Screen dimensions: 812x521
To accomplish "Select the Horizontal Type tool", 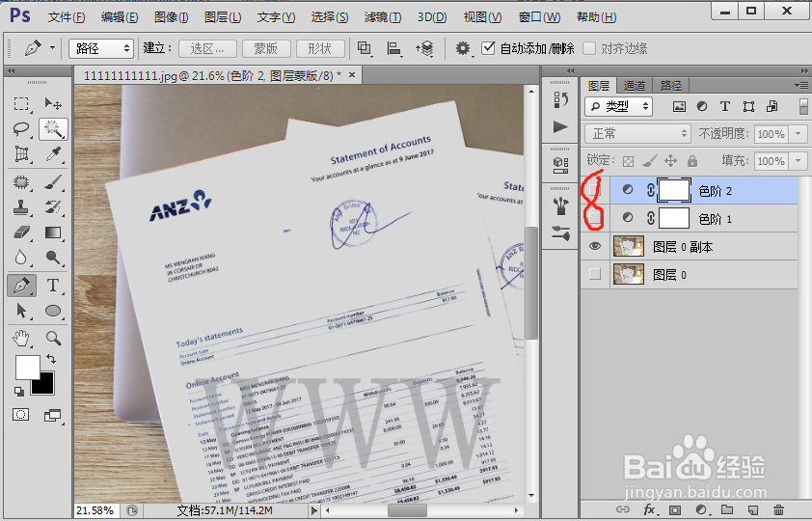I will point(53,286).
